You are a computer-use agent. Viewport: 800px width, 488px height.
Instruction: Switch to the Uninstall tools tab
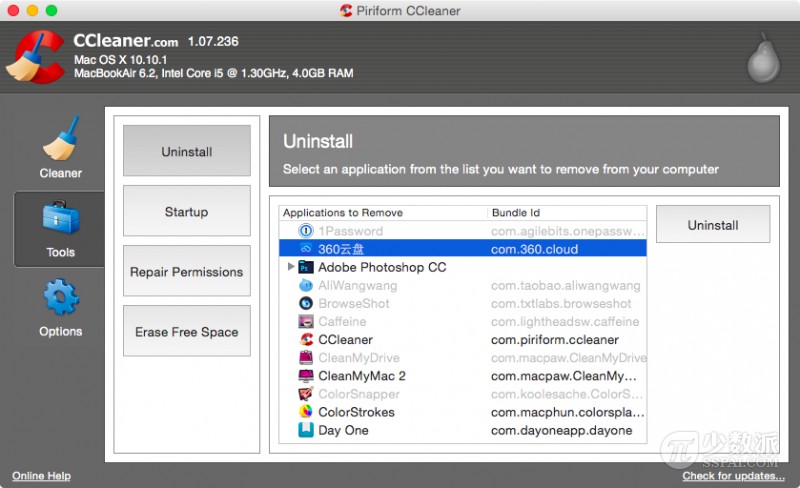coord(187,151)
